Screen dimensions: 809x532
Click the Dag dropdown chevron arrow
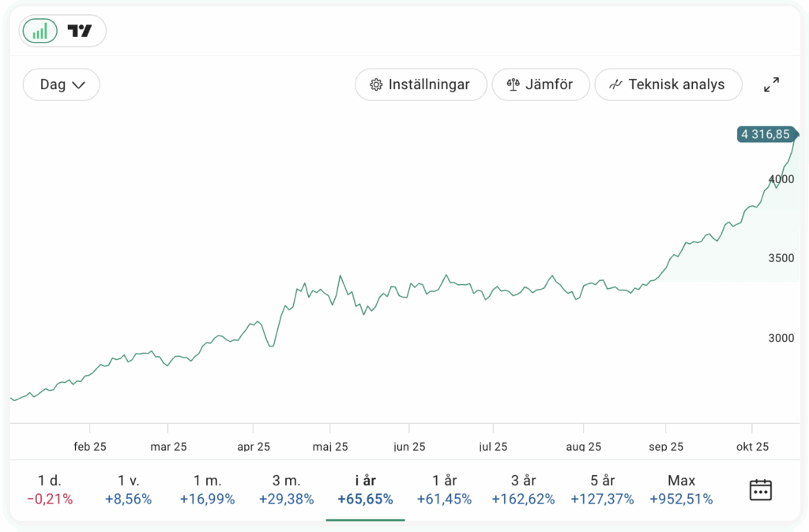pos(78,85)
